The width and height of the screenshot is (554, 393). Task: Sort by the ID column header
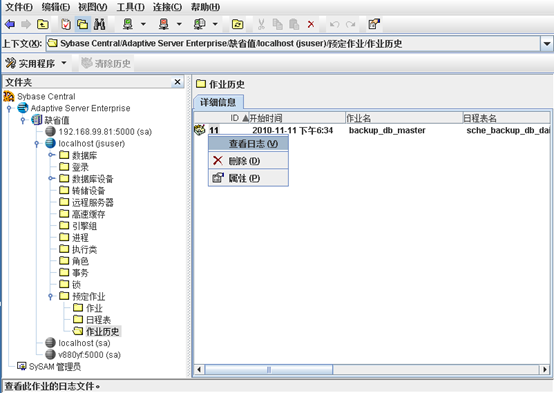click(221, 118)
